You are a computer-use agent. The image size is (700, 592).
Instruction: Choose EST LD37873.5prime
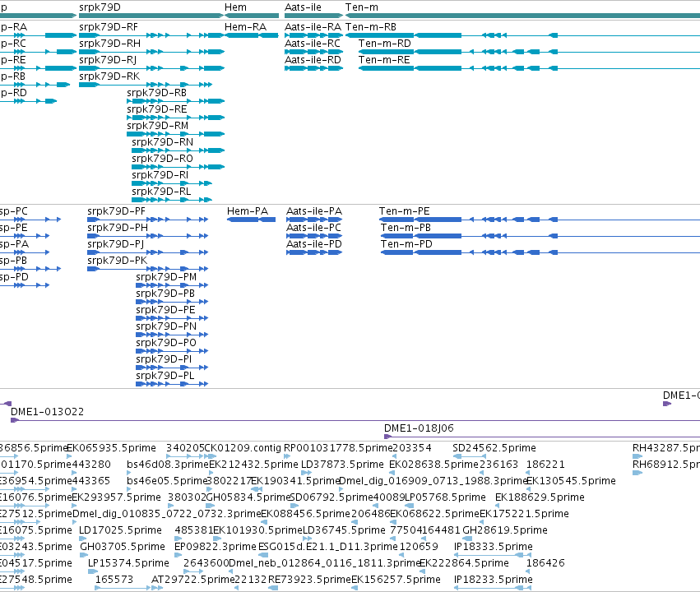tap(342, 465)
